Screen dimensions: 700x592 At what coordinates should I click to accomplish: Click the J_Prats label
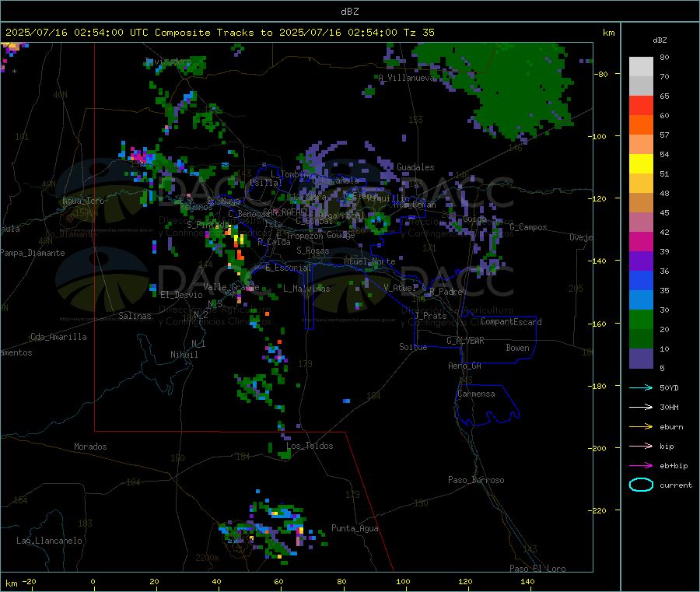click(x=430, y=316)
